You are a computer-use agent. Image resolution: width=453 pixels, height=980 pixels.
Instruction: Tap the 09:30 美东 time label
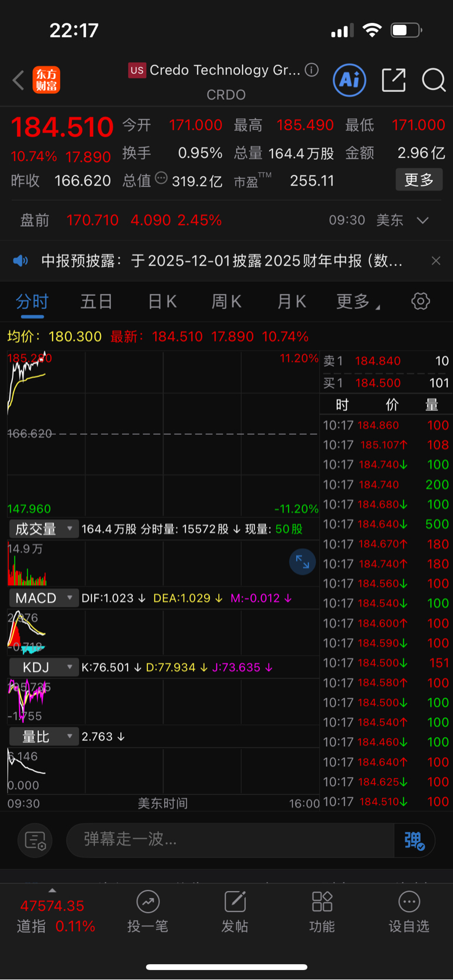(x=366, y=220)
